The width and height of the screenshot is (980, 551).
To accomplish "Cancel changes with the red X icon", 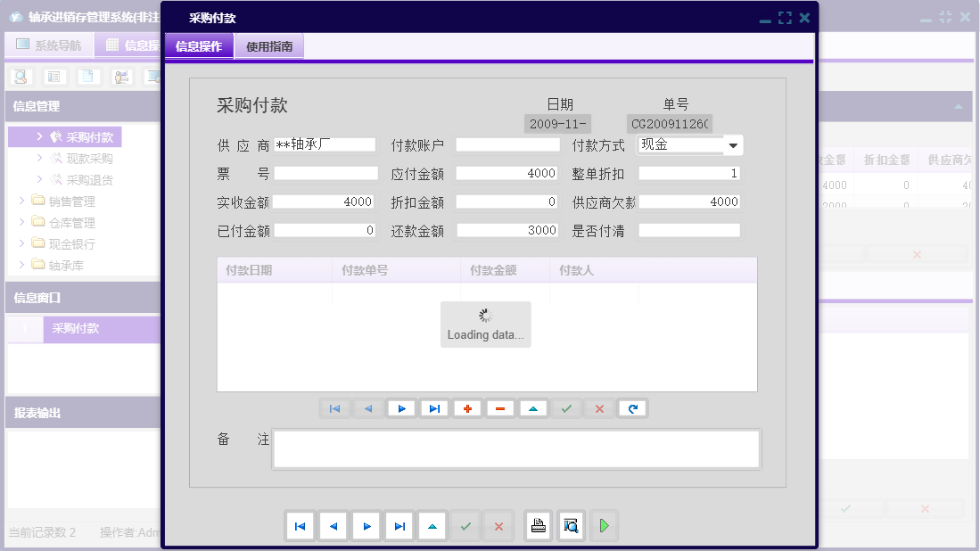I will click(x=599, y=408).
